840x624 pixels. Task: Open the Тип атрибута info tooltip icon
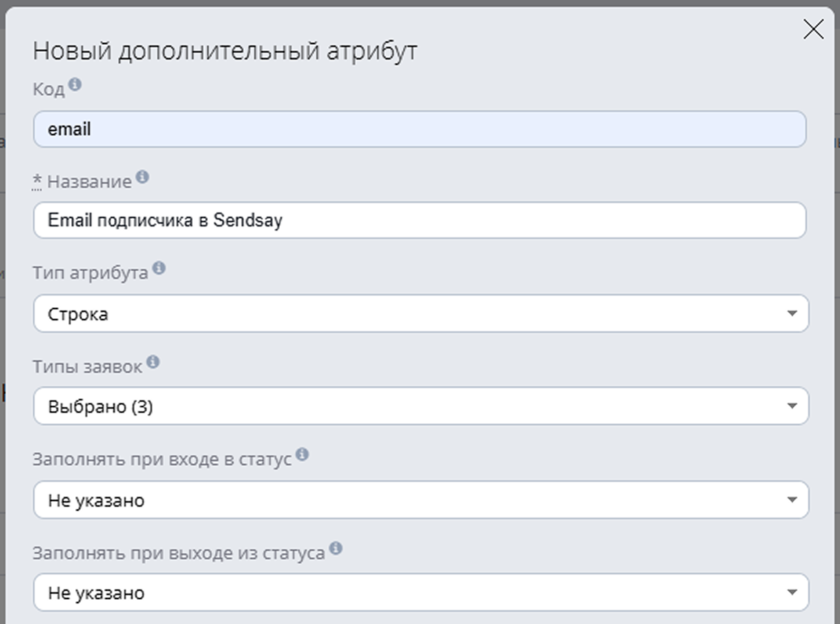[x=159, y=269]
